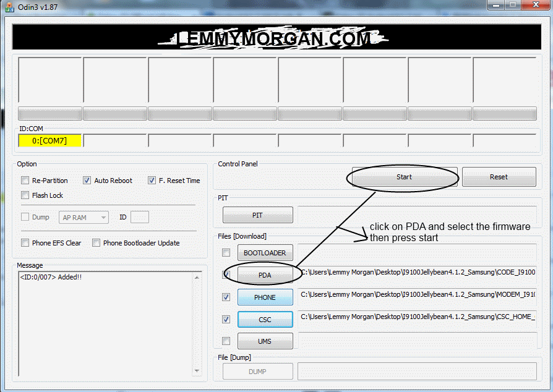Click the PDA file button
The height and width of the screenshot is (392, 553).
pos(265,275)
